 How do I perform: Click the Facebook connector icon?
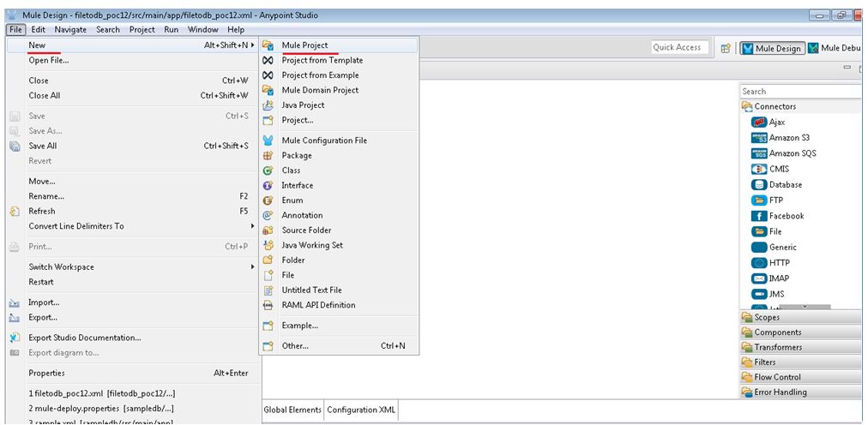[759, 216]
